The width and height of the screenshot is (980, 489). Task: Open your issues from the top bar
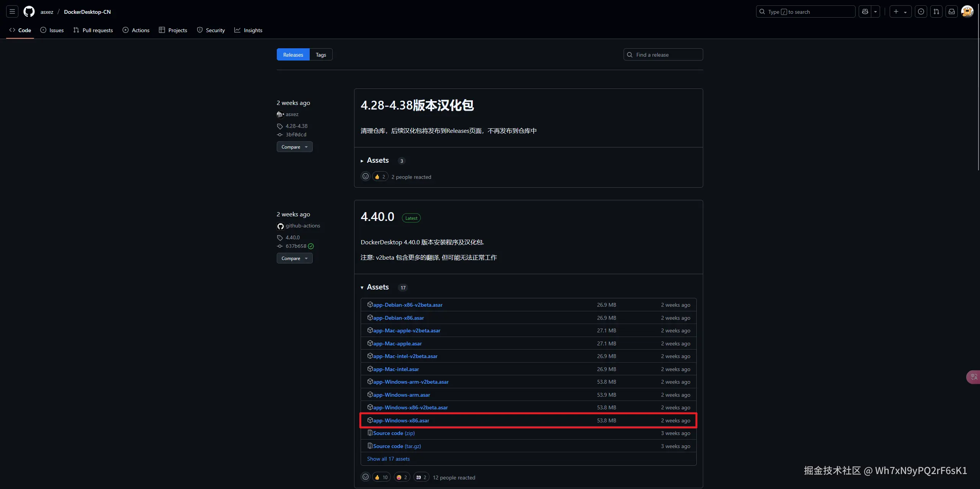[921, 11]
